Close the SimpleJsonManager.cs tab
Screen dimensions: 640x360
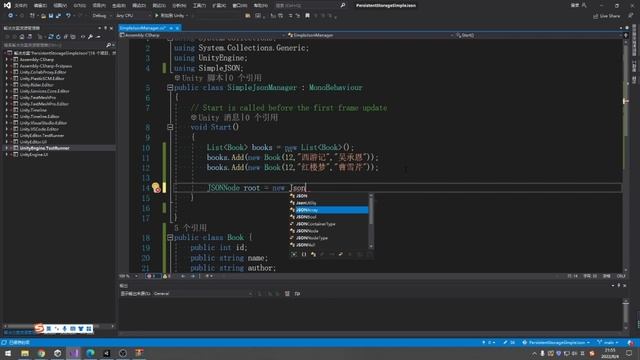[177, 28]
